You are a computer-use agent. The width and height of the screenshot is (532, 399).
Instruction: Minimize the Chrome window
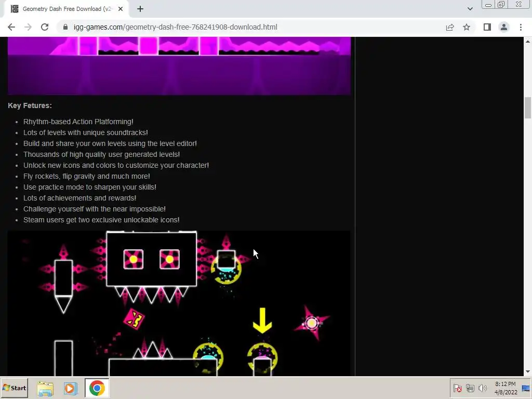point(488,5)
